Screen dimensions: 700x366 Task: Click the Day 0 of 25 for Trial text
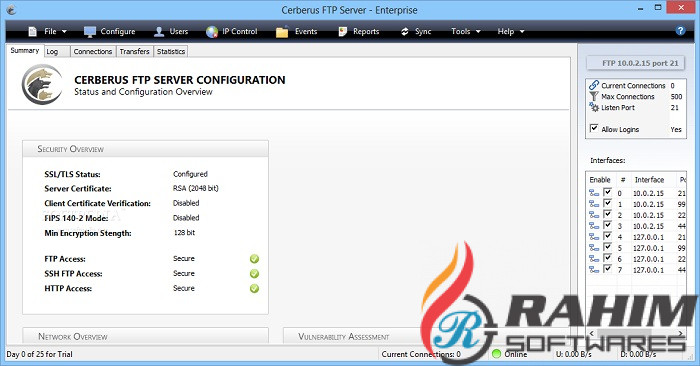39,354
